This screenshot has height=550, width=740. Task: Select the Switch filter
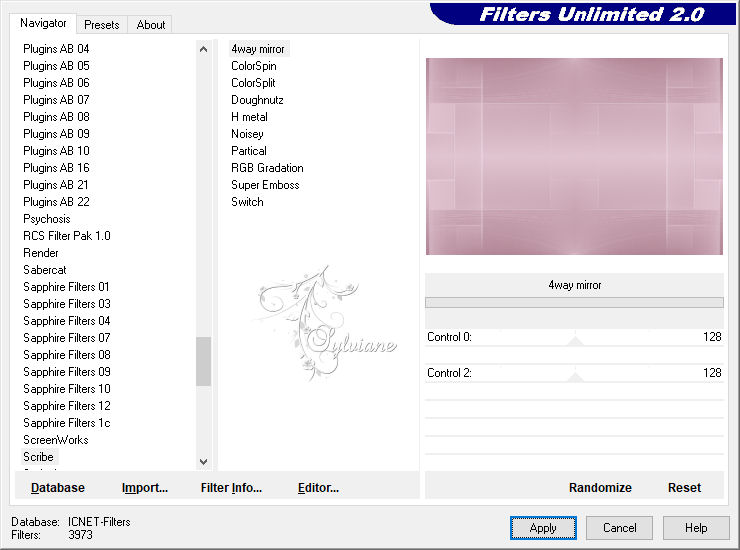point(247,202)
